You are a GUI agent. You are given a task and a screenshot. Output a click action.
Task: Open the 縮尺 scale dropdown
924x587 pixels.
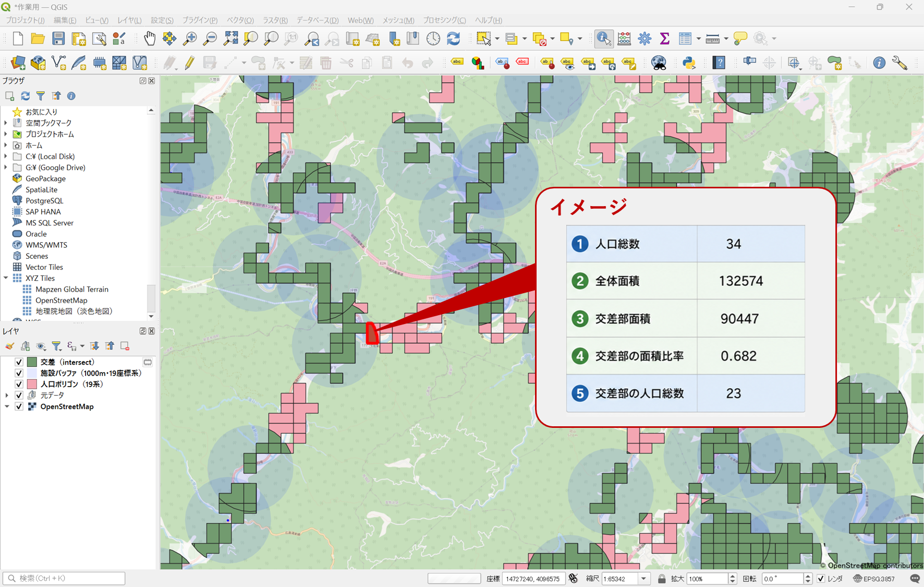point(644,579)
